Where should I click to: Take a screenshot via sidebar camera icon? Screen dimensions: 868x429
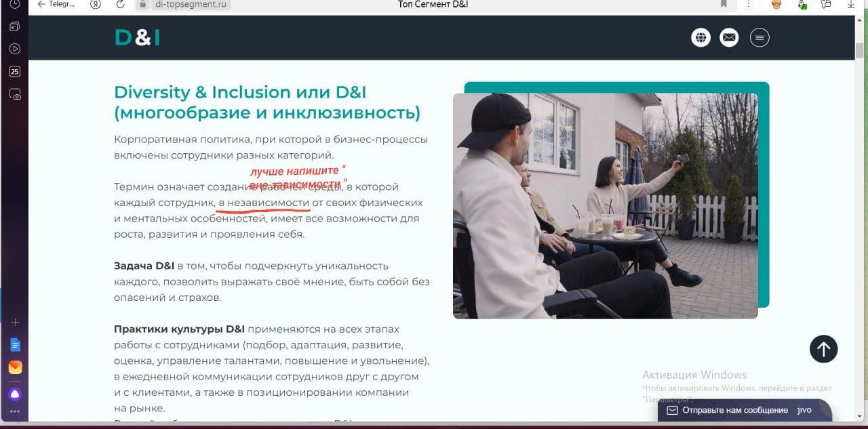click(x=15, y=94)
